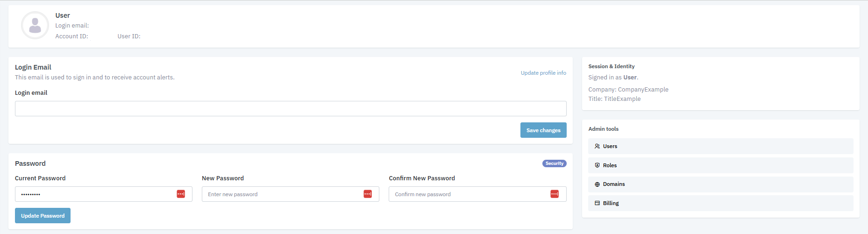Click the Billing card icon
The width and height of the screenshot is (868, 234).
(x=597, y=203)
